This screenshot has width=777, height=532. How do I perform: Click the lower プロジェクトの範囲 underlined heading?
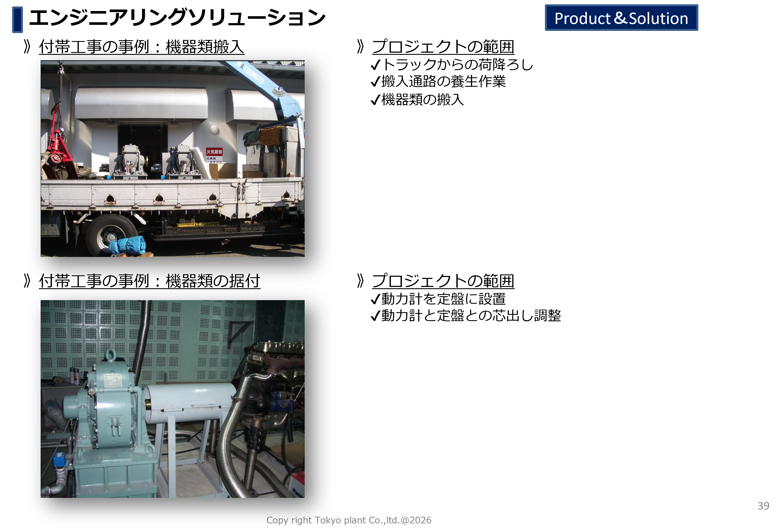[443, 281]
